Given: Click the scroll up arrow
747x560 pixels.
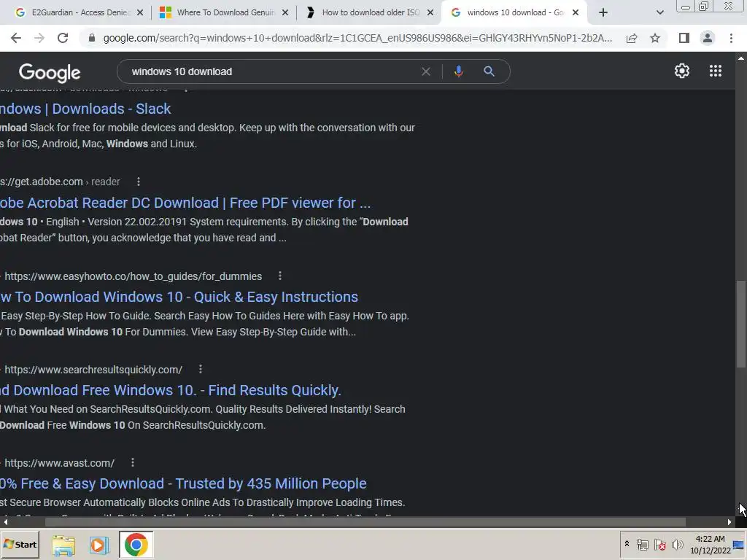Looking at the screenshot, I should (x=741, y=58).
